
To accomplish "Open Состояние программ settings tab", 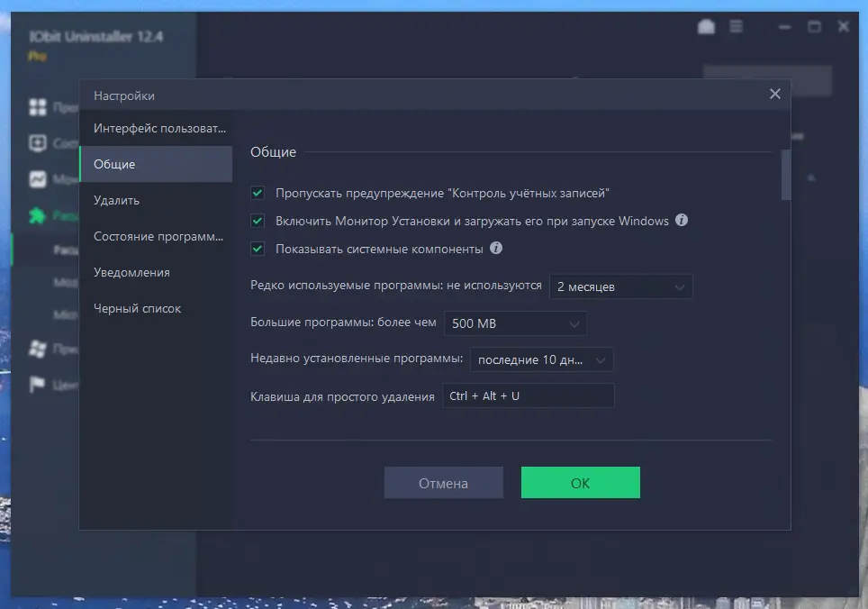I will point(156,236).
